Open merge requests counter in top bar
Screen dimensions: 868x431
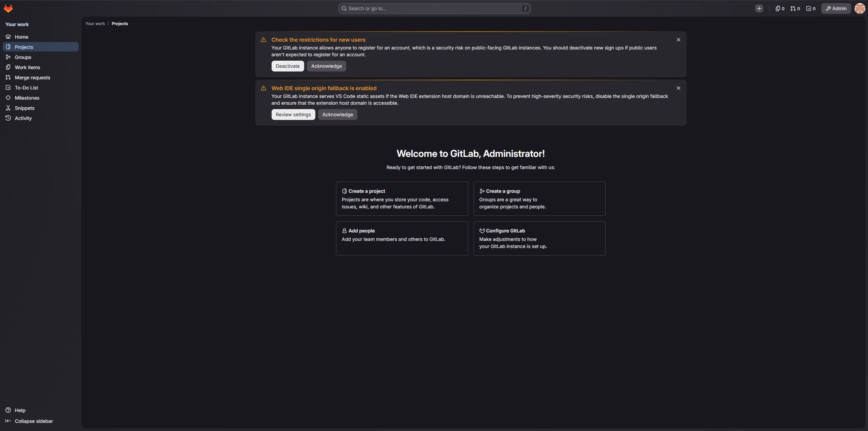795,9
